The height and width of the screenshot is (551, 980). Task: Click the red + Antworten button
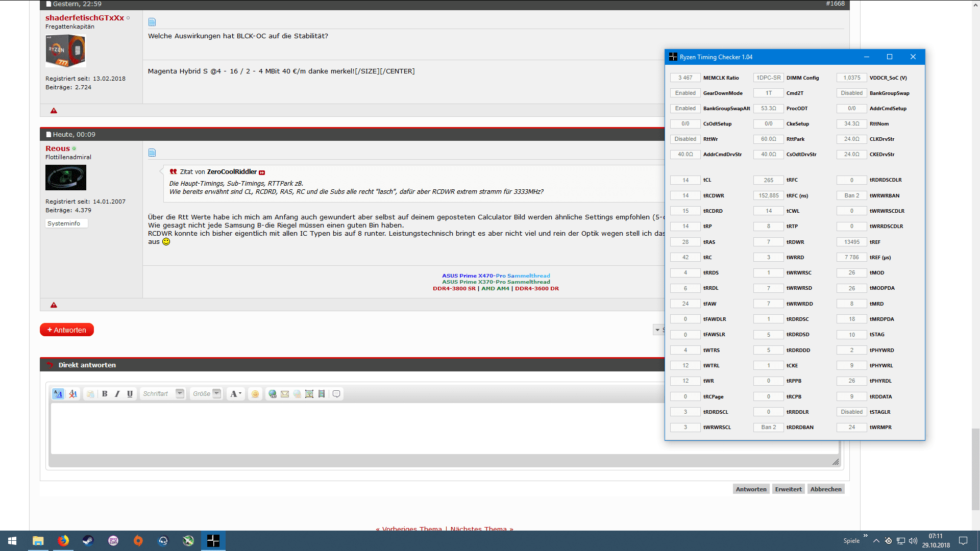[67, 330]
